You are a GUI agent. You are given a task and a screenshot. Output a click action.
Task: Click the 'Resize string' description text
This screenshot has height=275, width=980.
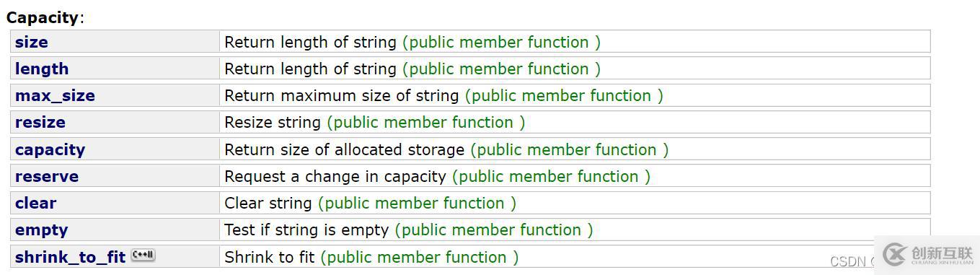pos(273,122)
